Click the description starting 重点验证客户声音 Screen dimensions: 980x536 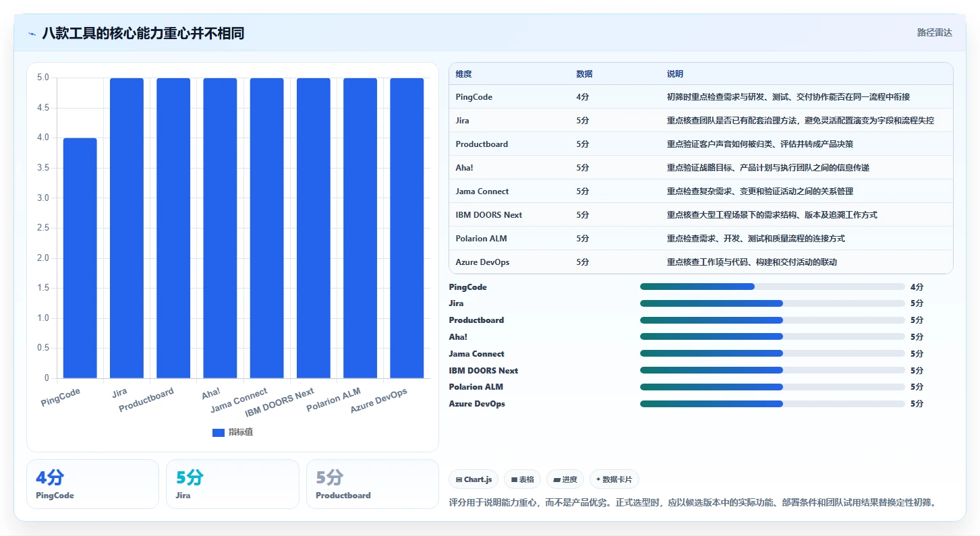click(x=760, y=144)
